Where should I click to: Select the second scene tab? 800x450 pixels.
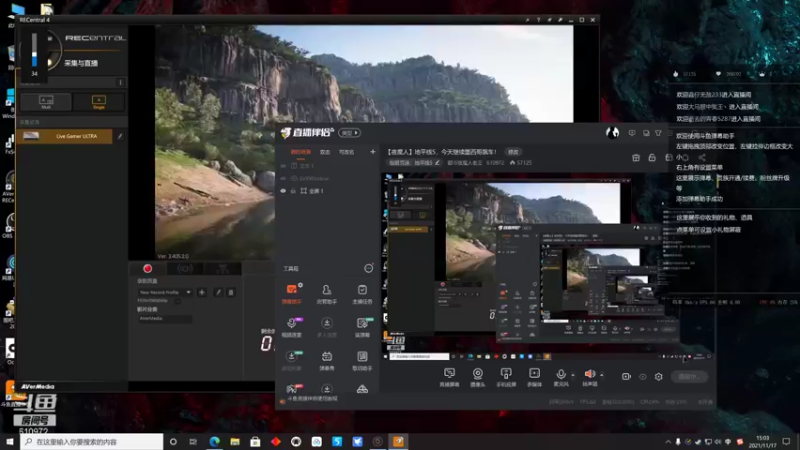(x=325, y=152)
